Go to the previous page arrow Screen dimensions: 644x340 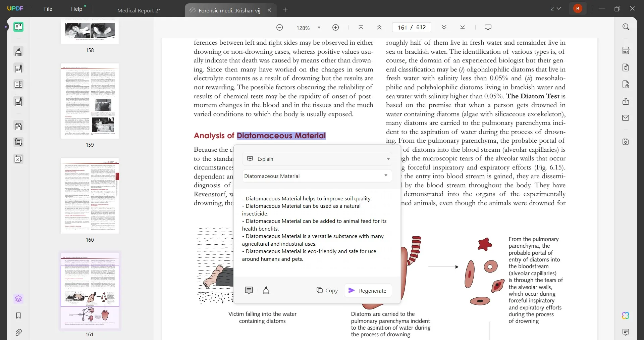[x=379, y=27]
